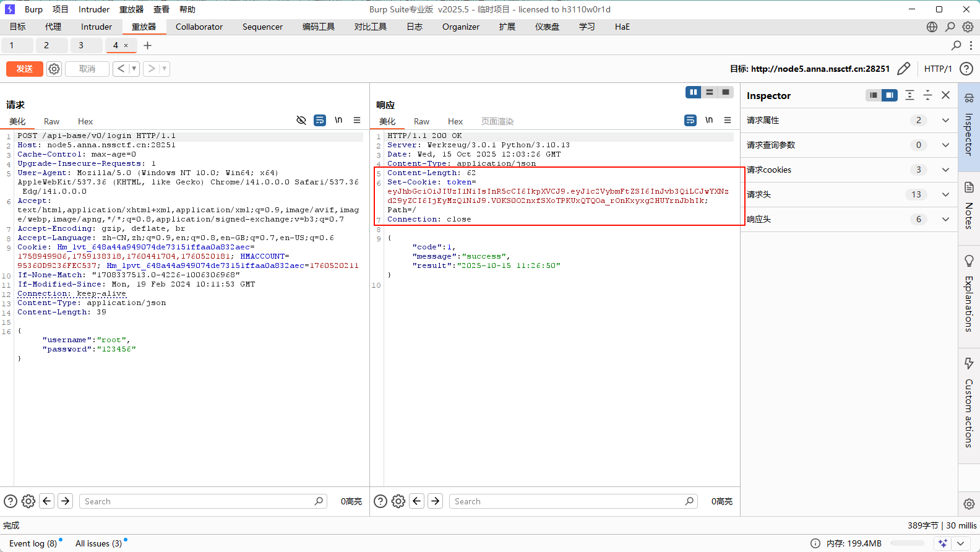Close the Inspector panel

pos(945,95)
